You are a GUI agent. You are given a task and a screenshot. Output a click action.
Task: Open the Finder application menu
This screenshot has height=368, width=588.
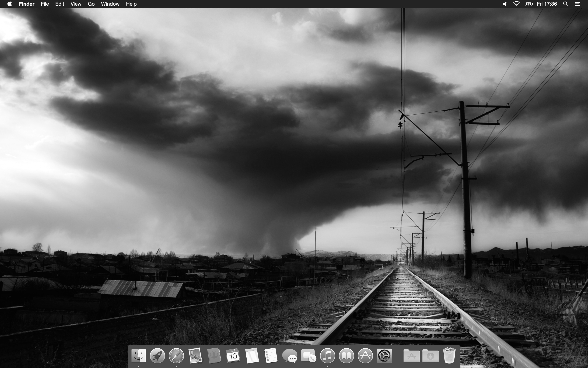27,4
